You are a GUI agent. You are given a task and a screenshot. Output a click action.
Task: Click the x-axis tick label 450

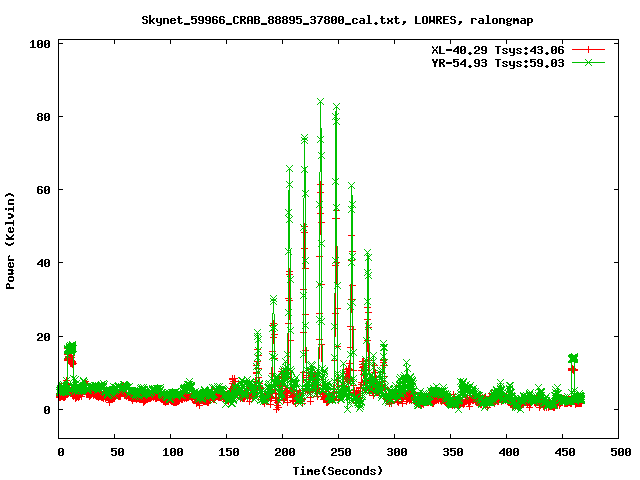pyautogui.click(x=564, y=452)
